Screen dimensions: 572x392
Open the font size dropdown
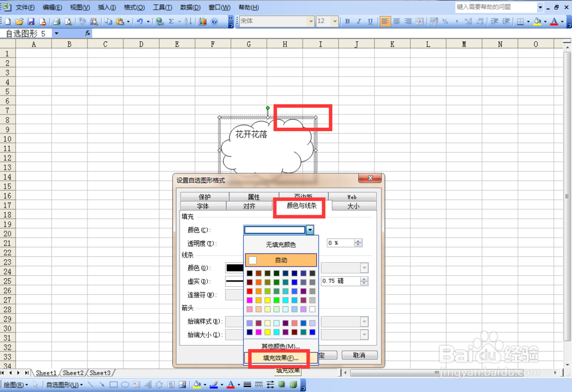coord(335,21)
